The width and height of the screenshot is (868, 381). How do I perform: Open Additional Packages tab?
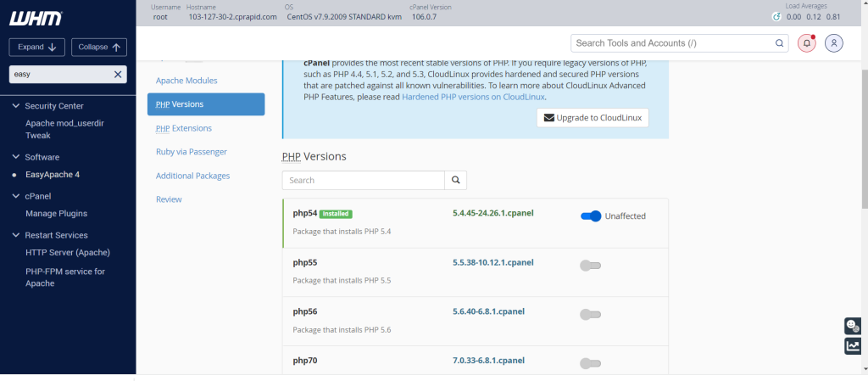(x=192, y=176)
